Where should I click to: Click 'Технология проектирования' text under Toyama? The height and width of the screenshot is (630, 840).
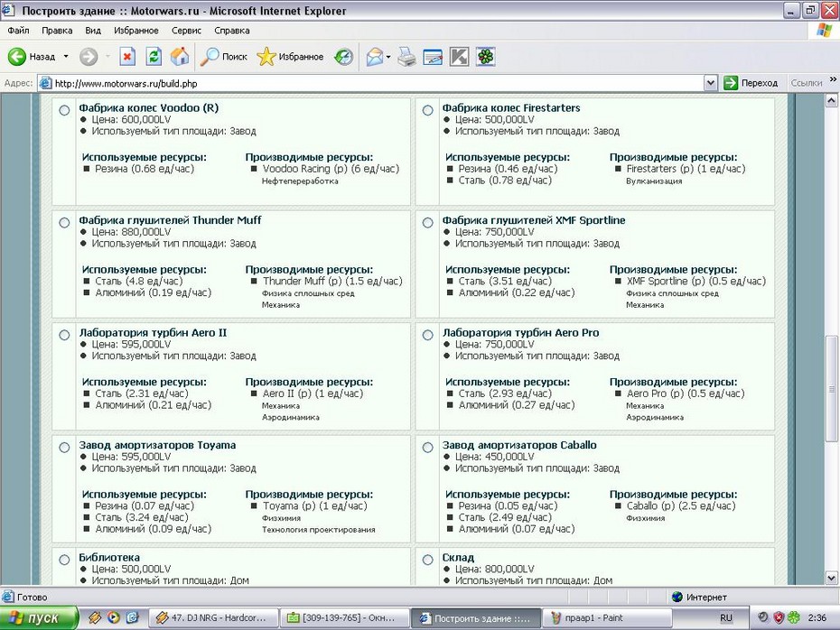(318, 530)
